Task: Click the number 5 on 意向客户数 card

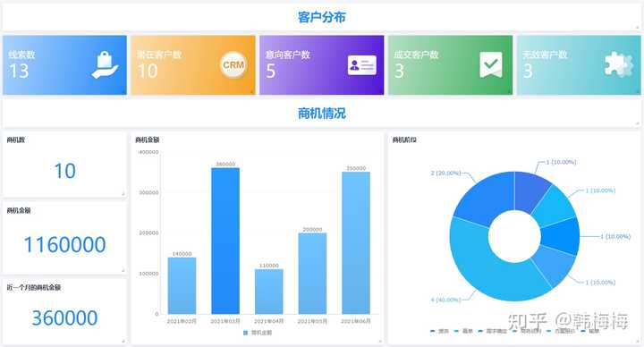Action: coord(271,71)
